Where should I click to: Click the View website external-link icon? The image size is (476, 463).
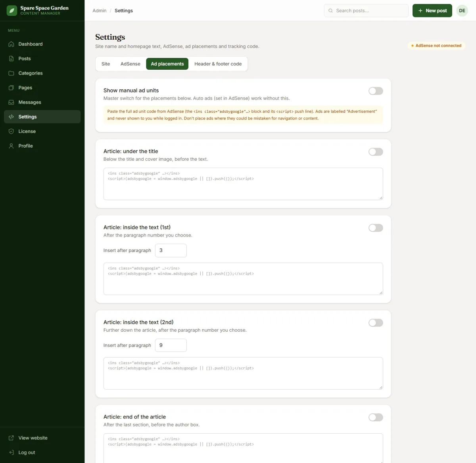click(x=11, y=438)
